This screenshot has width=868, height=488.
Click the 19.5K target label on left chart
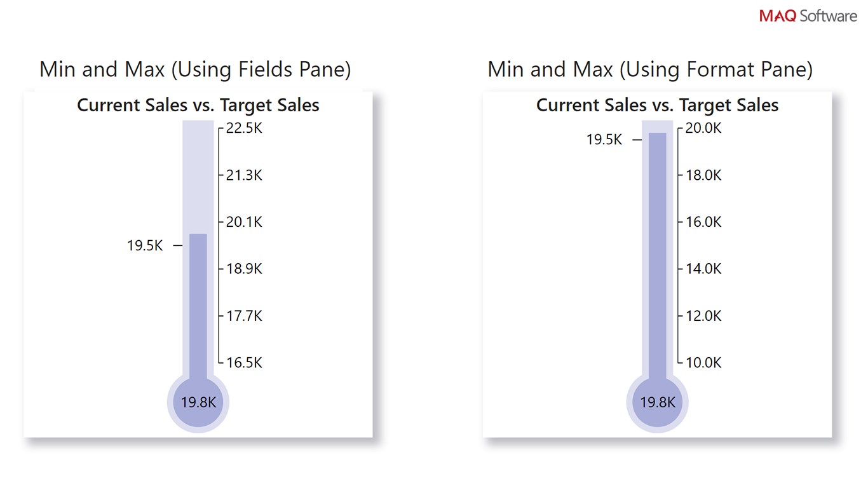coord(145,245)
